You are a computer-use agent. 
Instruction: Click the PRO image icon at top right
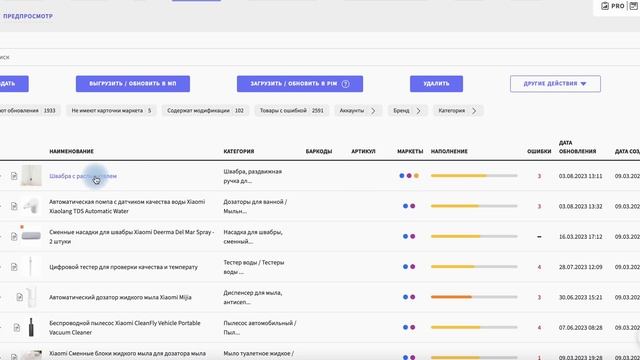[x=605, y=6]
